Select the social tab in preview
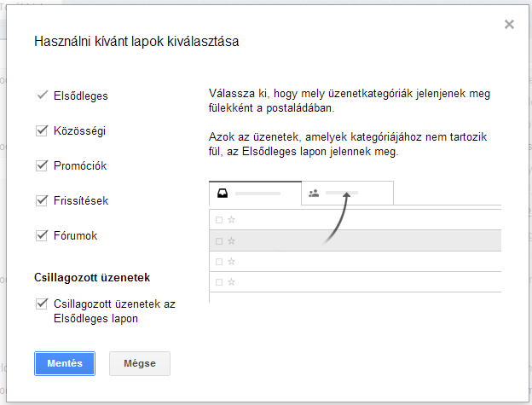The image size is (532, 405). [x=348, y=194]
